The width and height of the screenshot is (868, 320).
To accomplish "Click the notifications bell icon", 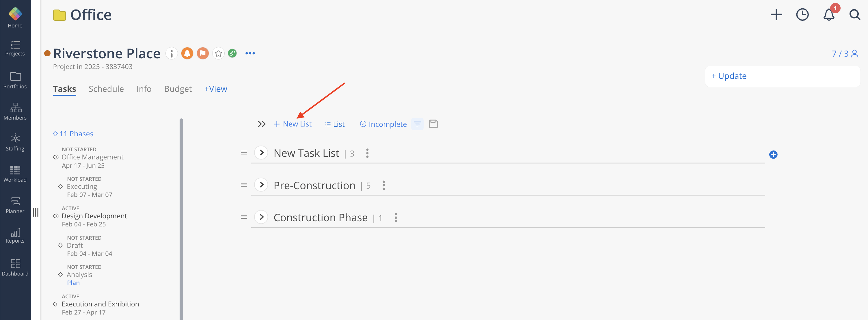I will coord(828,14).
